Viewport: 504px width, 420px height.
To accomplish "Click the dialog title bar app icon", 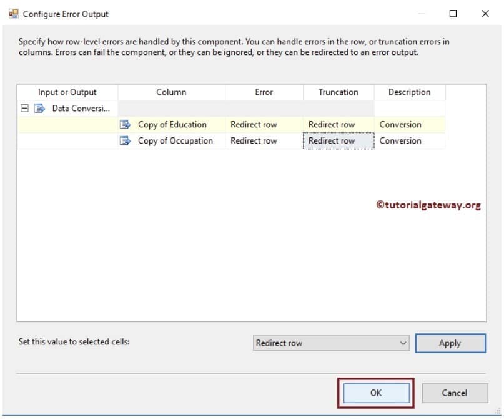I will (14, 13).
